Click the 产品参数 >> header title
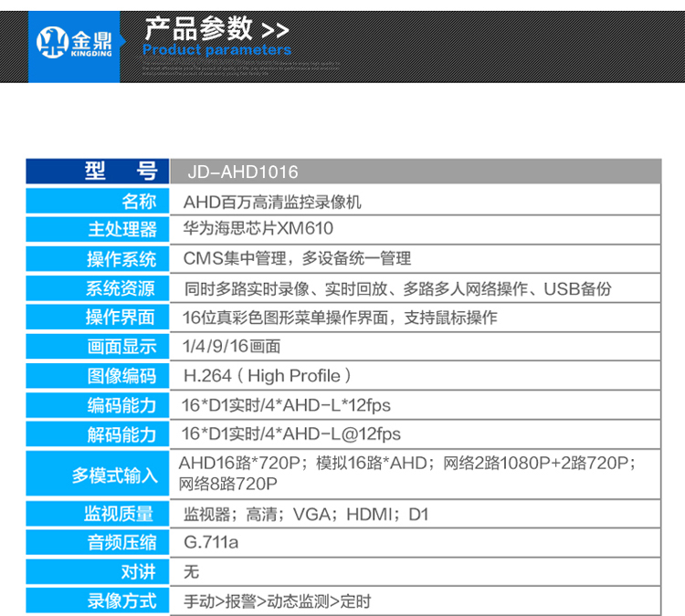The image size is (685, 616). (216, 28)
